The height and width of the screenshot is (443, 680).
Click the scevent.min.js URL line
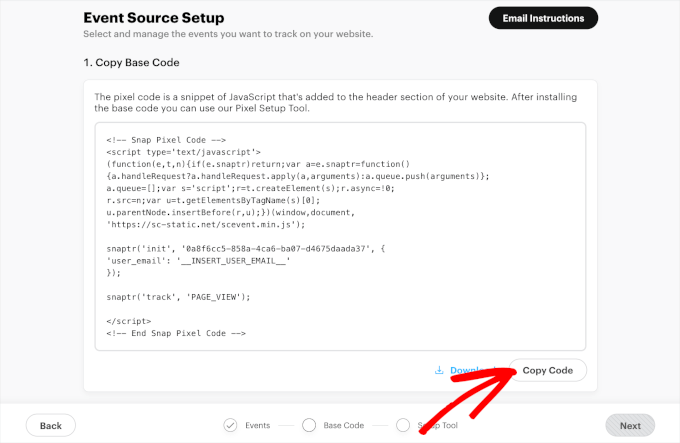[x=206, y=225]
